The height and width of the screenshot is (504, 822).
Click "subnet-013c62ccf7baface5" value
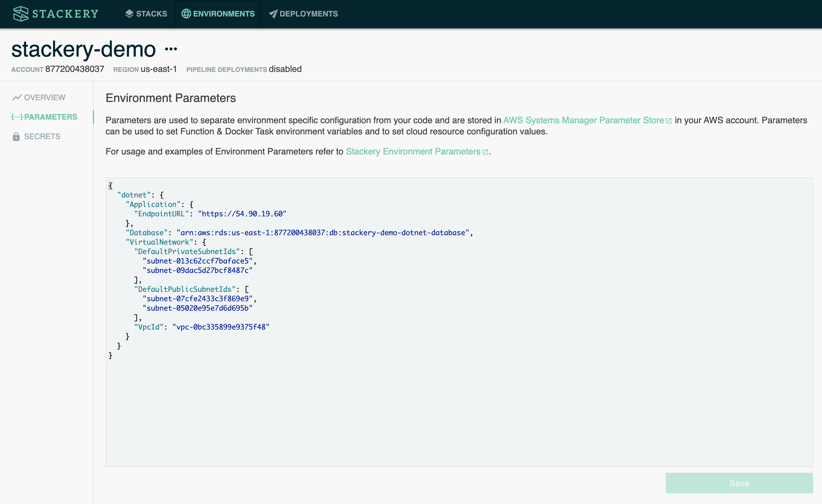tap(198, 261)
